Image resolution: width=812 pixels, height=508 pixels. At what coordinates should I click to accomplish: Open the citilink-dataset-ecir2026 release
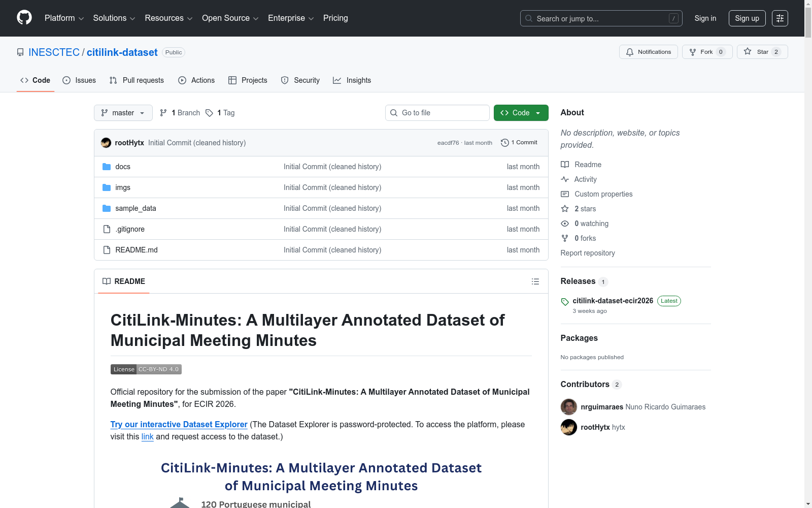click(613, 301)
